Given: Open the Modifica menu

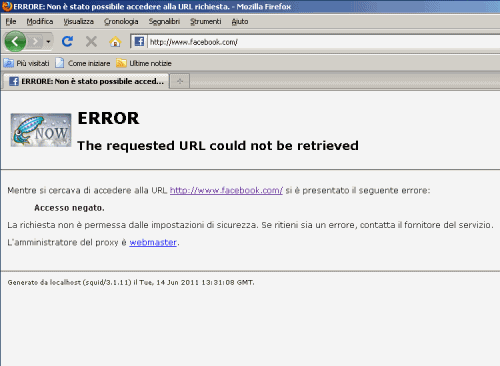Looking at the screenshot, I should point(40,22).
